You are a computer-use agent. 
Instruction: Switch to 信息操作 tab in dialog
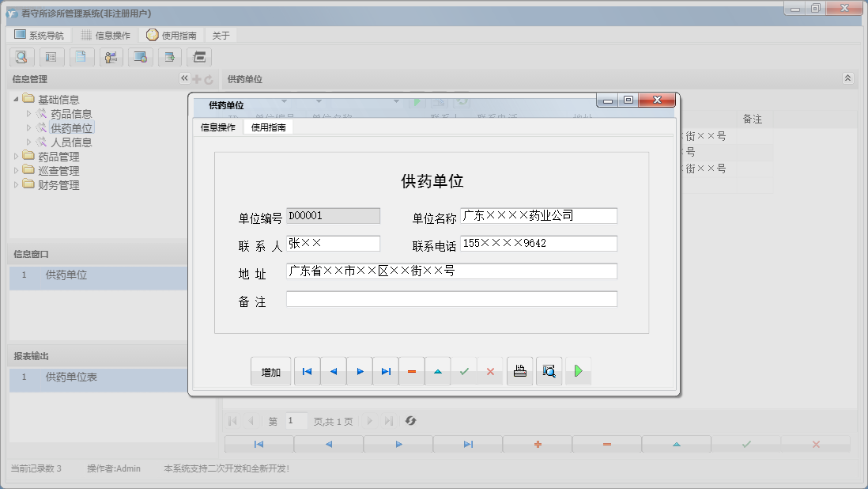tap(217, 127)
